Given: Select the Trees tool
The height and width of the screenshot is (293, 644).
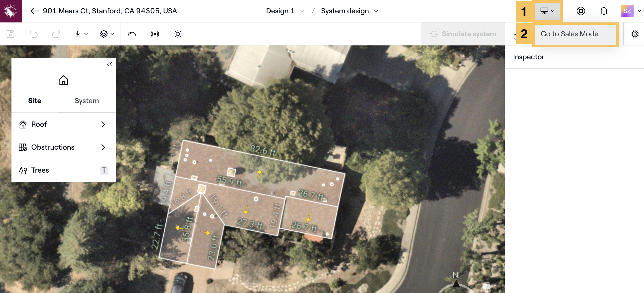Looking at the screenshot, I should [63, 170].
